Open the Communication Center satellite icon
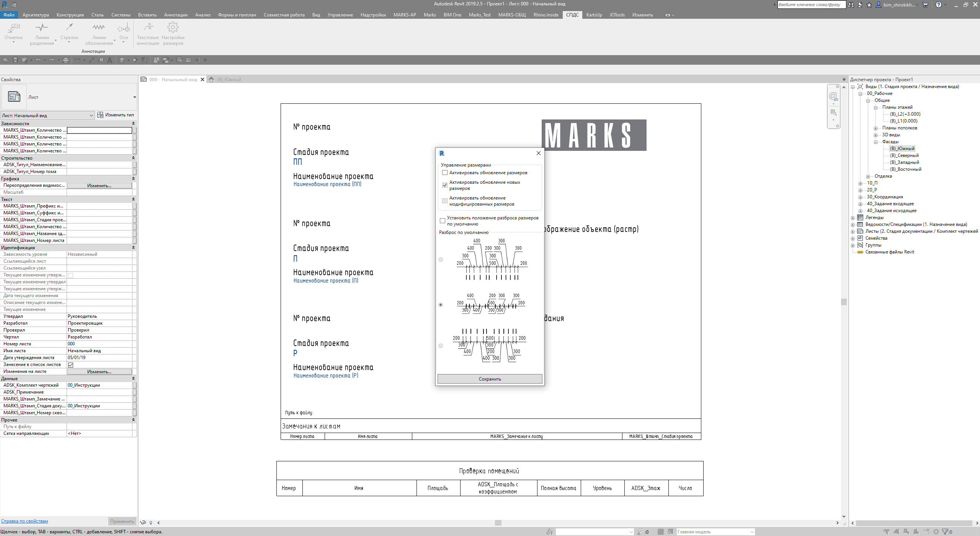Image resolution: width=980 pixels, height=536 pixels. tap(860, 5)
